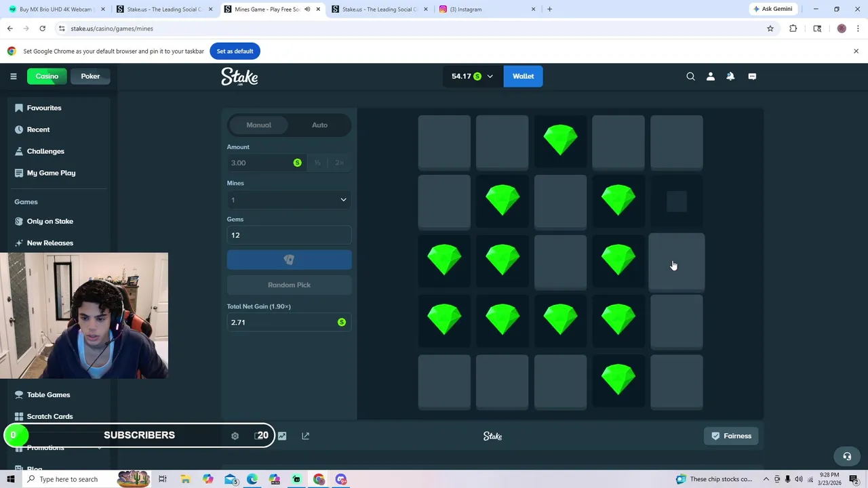Set Chrome as default browser
The image size is (868, 488).
tap(235, 51)
